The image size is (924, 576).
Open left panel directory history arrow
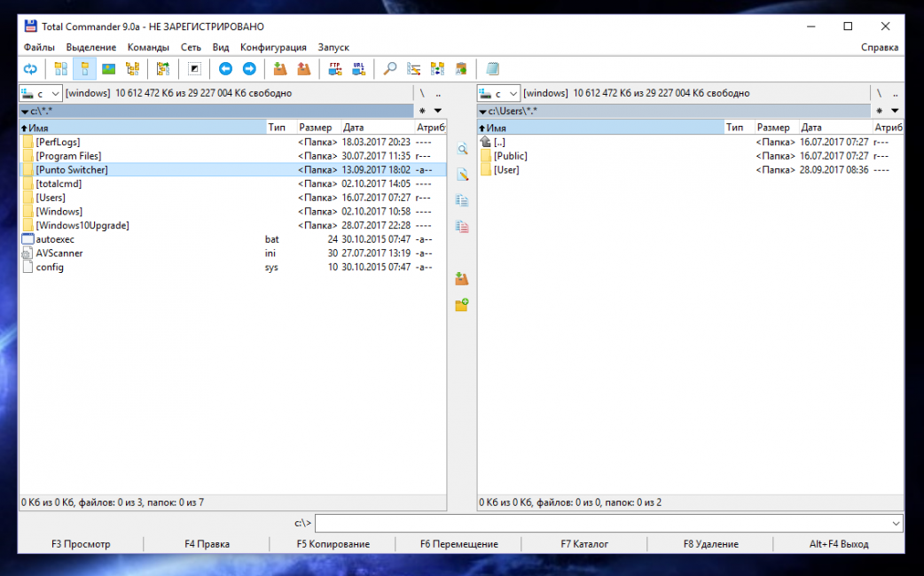pyautogui.click(x=438, y=111)
